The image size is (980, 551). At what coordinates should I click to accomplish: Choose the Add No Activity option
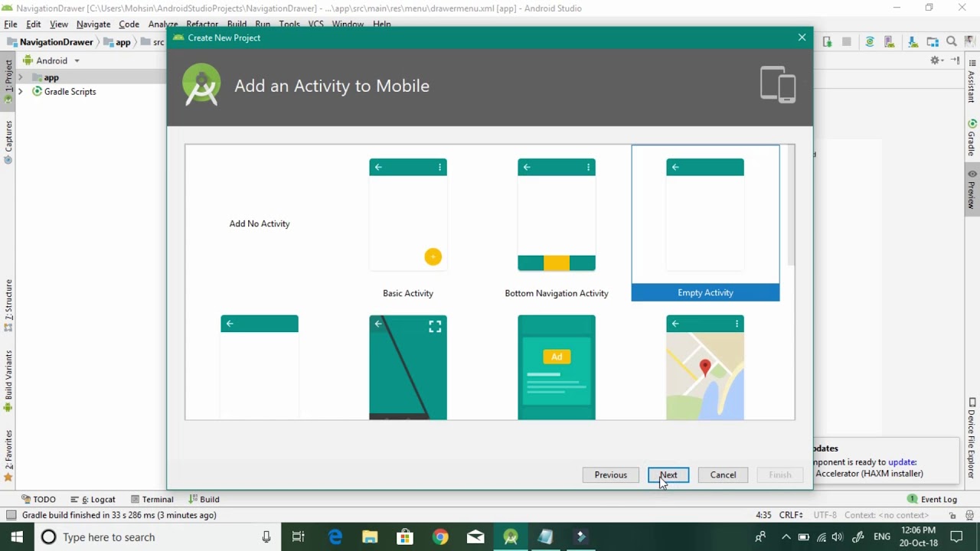260,223
